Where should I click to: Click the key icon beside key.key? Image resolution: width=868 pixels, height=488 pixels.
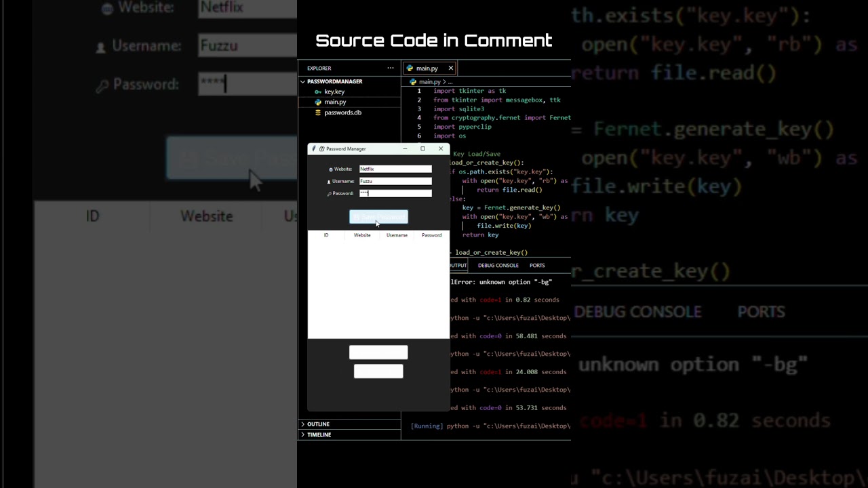317,91
